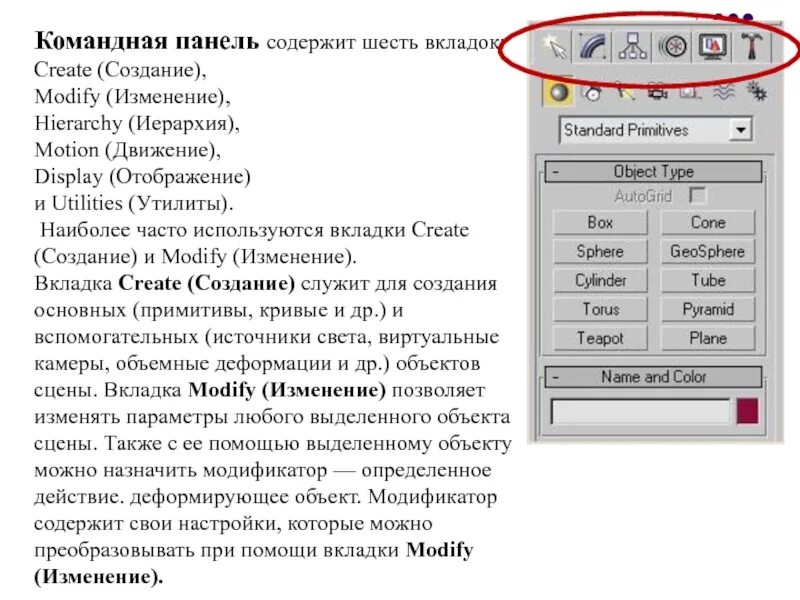Open the Hierarchy tab
This screenshot has width=800, height=600.
tap(633, 46)
